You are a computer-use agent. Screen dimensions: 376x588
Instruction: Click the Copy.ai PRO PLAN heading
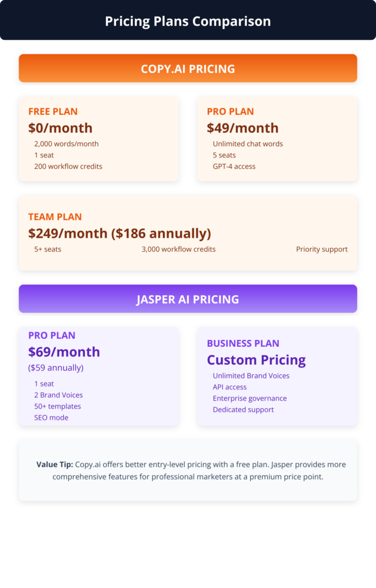tap(230, 111)
